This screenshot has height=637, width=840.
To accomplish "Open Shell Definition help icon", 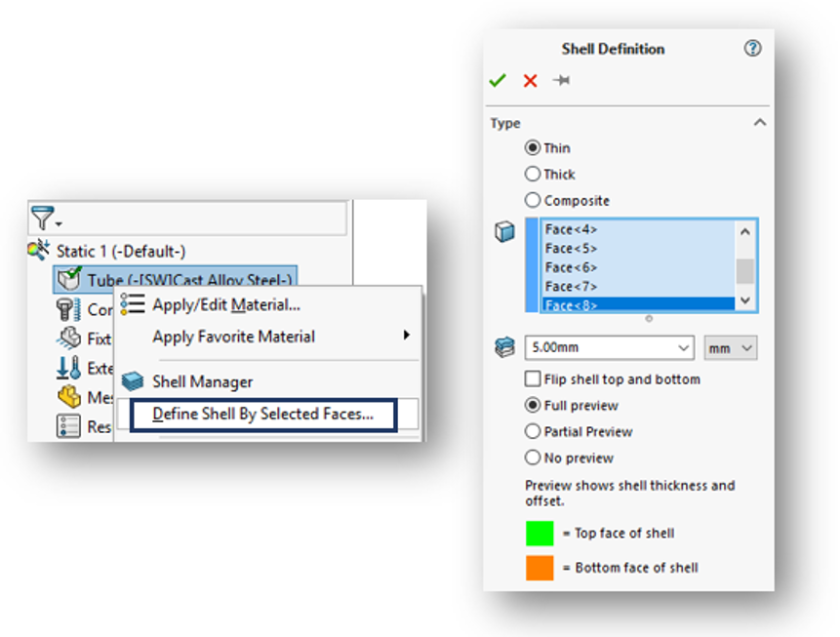I will [x=752, y=48].
